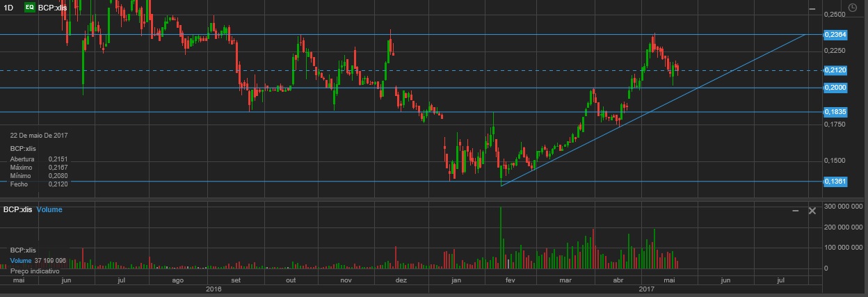The width and height of the screenshot is (868, 297).
Task: Click the 0,2120 current price label
Action: (x=835, y=70)
